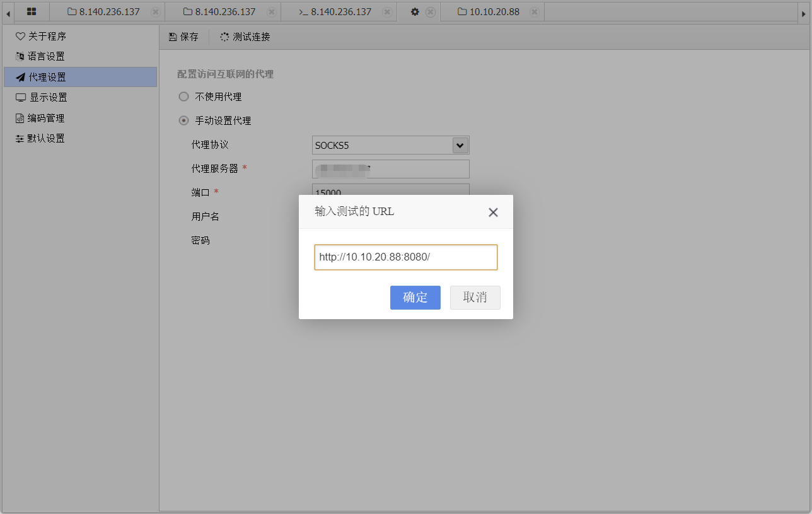This screenshot has width=812, height=514.
Task: Click the 测试连接 toolbar button
Action: (245, 37)
